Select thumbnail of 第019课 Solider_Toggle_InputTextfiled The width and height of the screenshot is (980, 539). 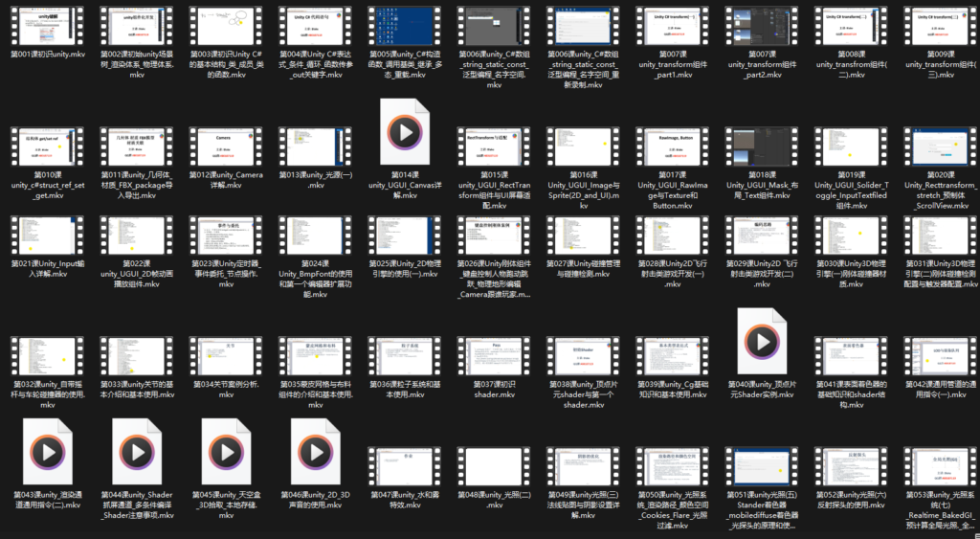[x=851, y=146]
